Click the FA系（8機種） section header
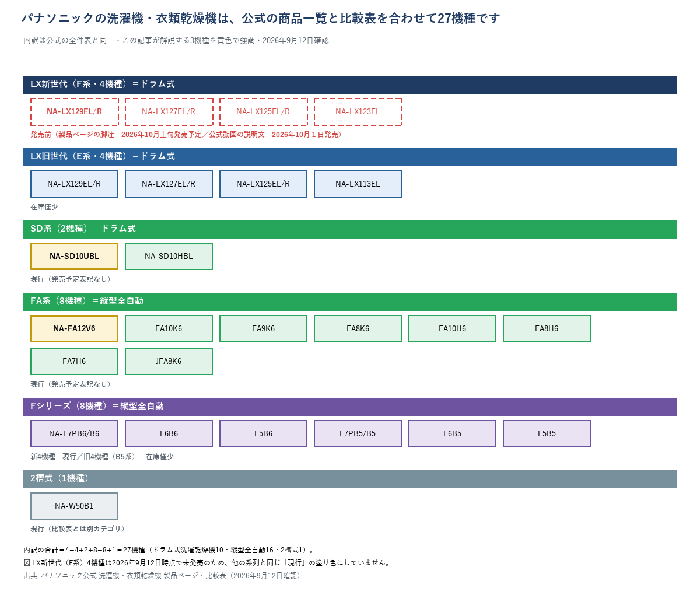Screen dimensions: 700x595 (x=350, y=302)
